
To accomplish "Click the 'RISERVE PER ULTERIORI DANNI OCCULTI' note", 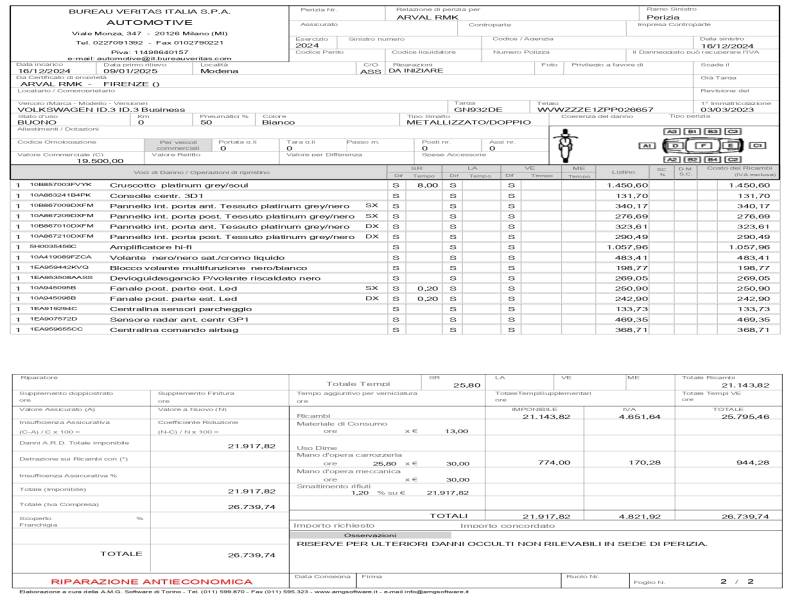I will [502, 544].
